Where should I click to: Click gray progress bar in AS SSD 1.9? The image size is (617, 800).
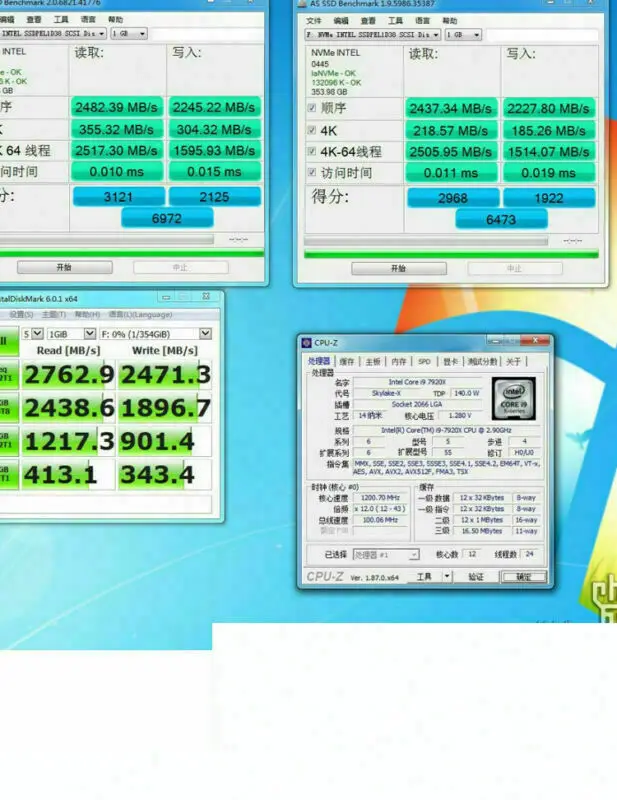(x=426, y=241)
